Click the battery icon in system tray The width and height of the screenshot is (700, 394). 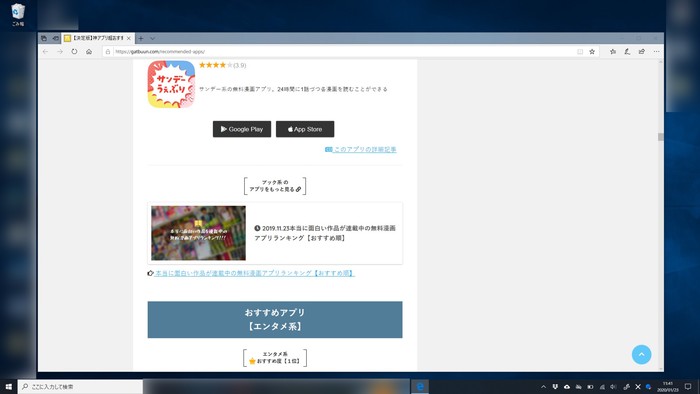[x=590, y=387]
